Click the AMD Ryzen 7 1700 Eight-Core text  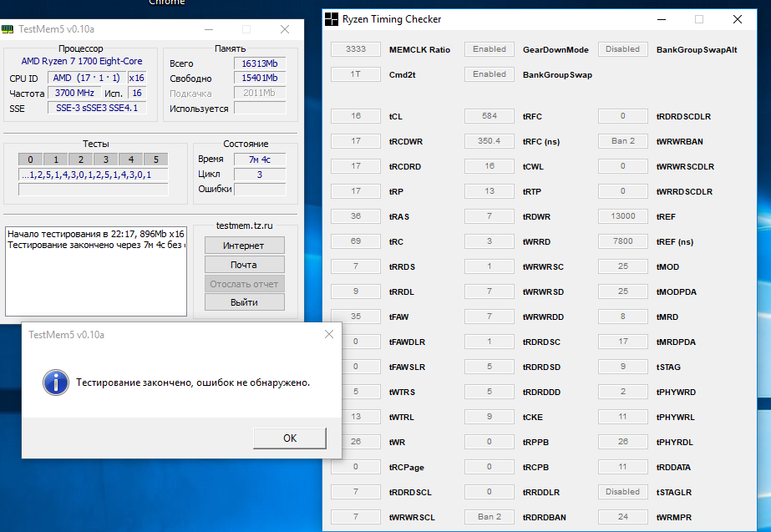click(x=82, y=61)
